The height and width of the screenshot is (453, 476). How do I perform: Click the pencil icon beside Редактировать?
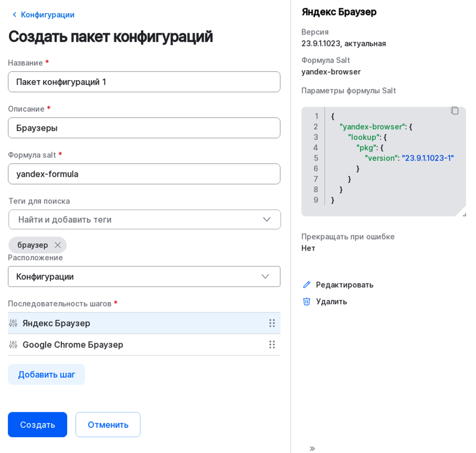307,284
